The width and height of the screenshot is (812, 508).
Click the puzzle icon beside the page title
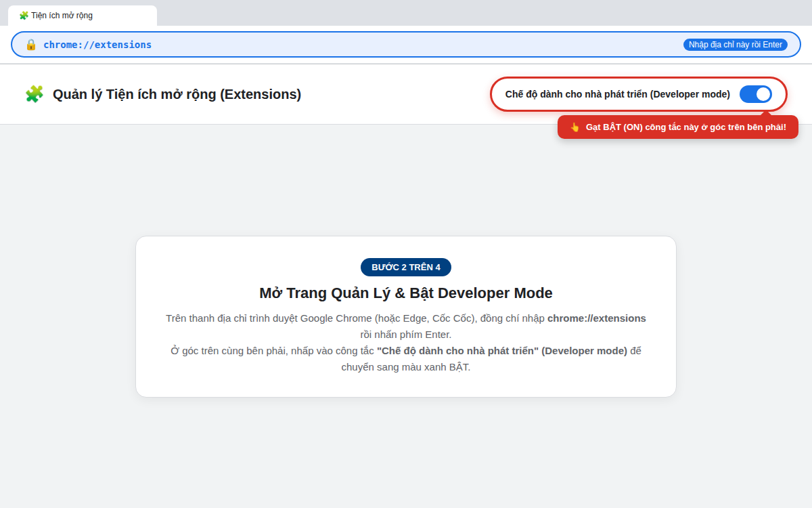34,94
